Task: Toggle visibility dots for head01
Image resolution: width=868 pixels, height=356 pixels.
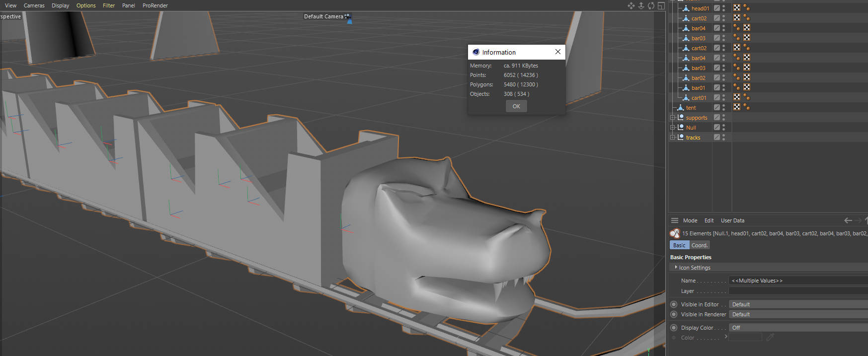Action: pos(724,8)
